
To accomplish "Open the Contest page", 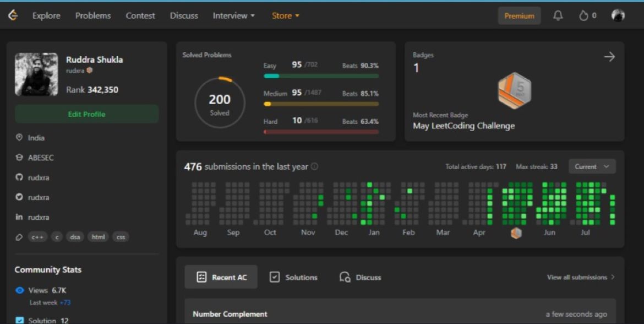I will 140,15.
